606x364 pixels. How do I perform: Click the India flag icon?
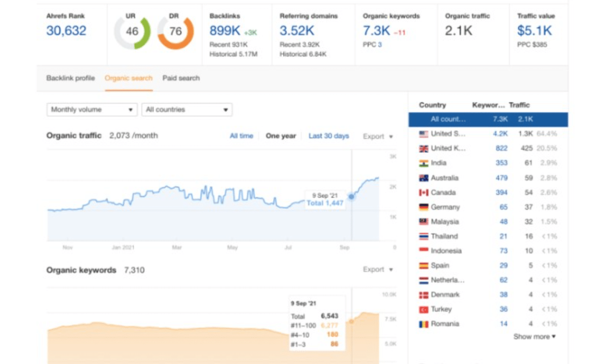pos(423,163)
